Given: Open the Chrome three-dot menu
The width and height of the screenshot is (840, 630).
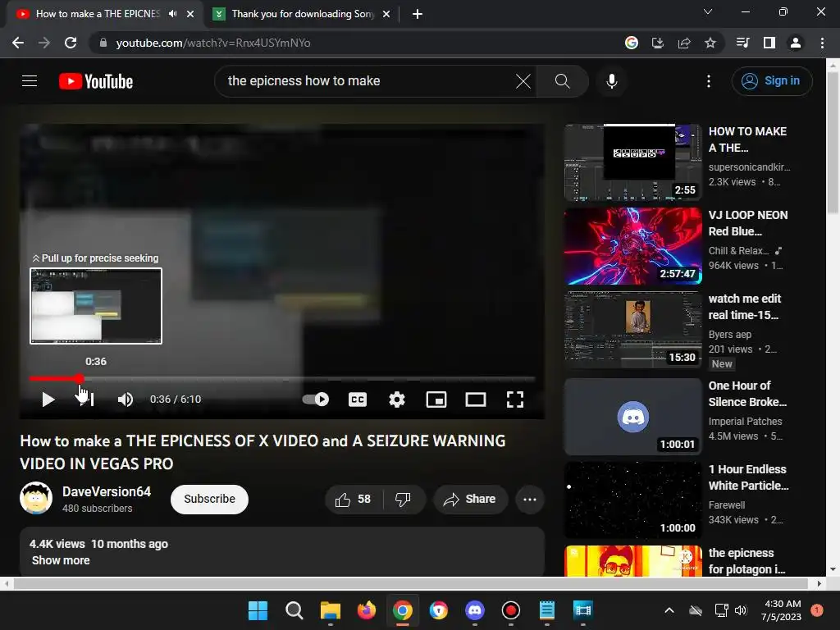Looking at the screenshot, I should [x=822, y=43].
